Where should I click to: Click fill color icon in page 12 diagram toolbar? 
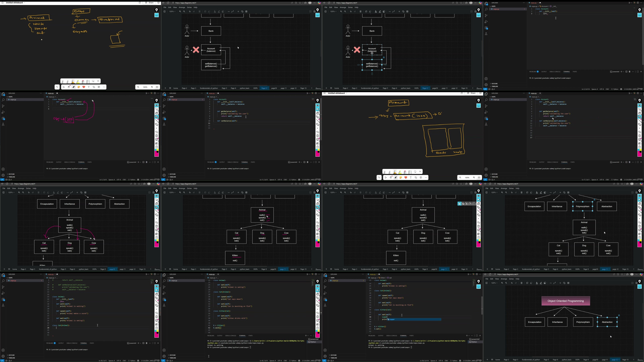coord(537,283)
